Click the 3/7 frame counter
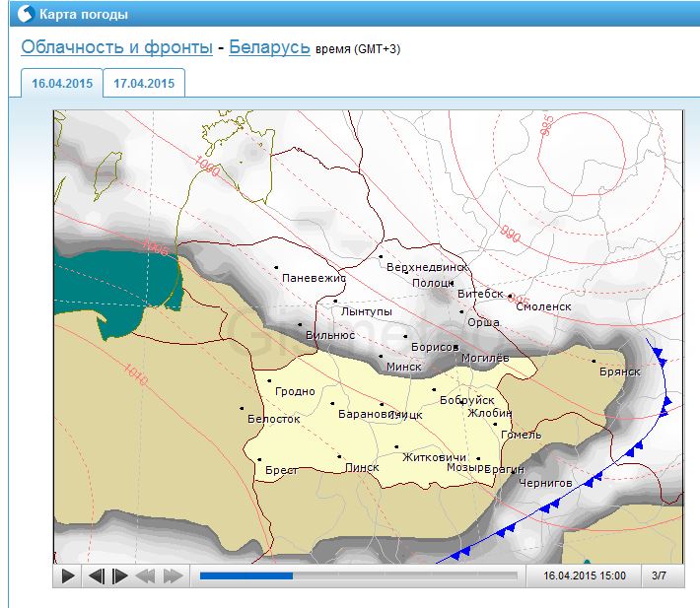This screenshot has width=700, height=608. tap(659, 575)
